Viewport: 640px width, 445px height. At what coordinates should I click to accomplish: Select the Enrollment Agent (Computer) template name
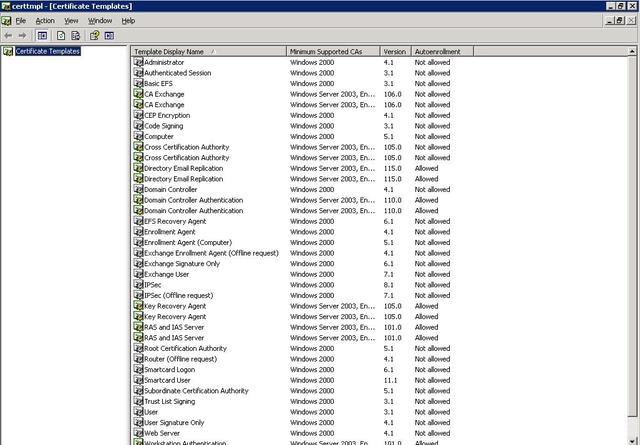point(188,243)
